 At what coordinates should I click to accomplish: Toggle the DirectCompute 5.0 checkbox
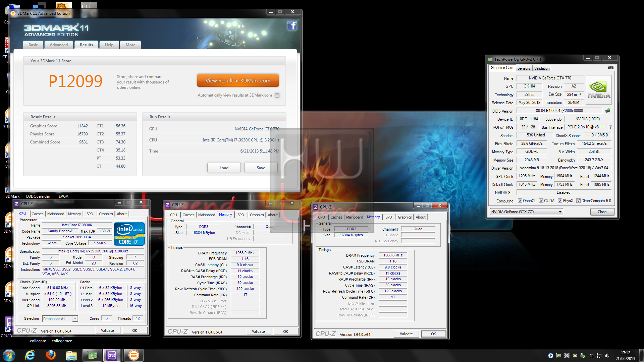(x=578, y=201)
